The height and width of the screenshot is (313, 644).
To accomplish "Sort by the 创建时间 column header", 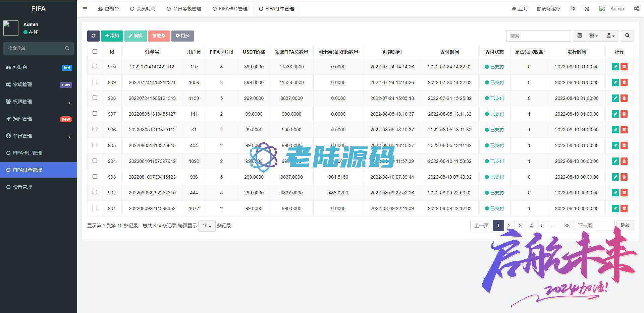I will [392, 52].
